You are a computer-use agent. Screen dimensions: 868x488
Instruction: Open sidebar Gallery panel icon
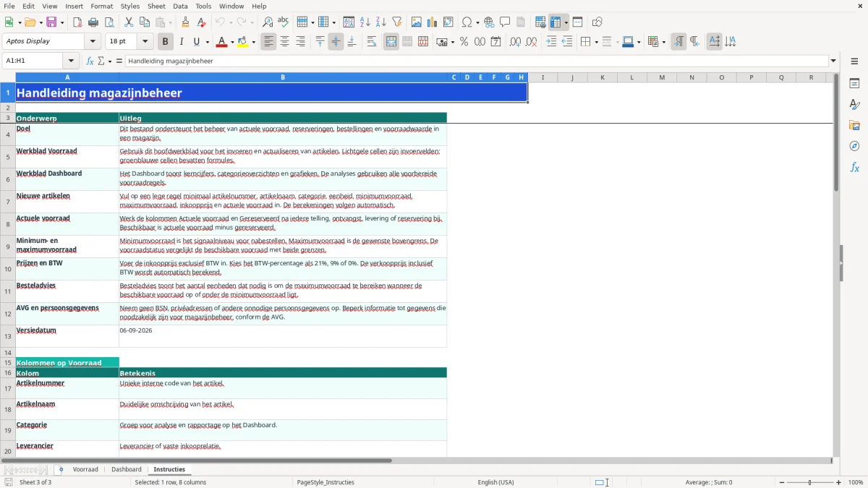click(x=854, y=126)
